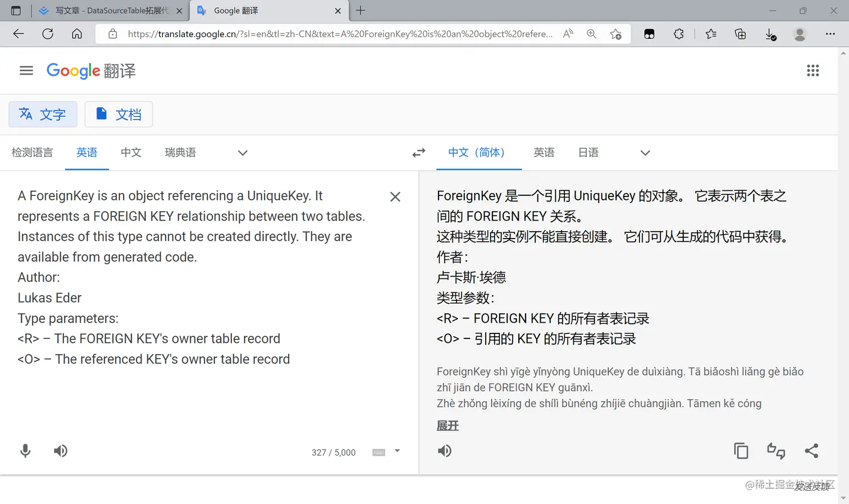Copy the translation to clipboard
This screenshot has height=504, width=849.
coord(741,451)
